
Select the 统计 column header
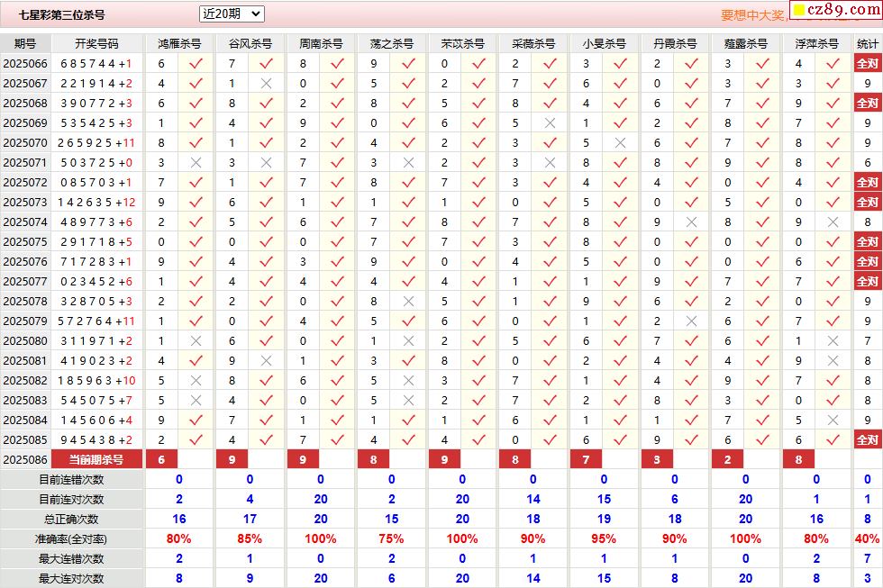click(x=867, y=44)
